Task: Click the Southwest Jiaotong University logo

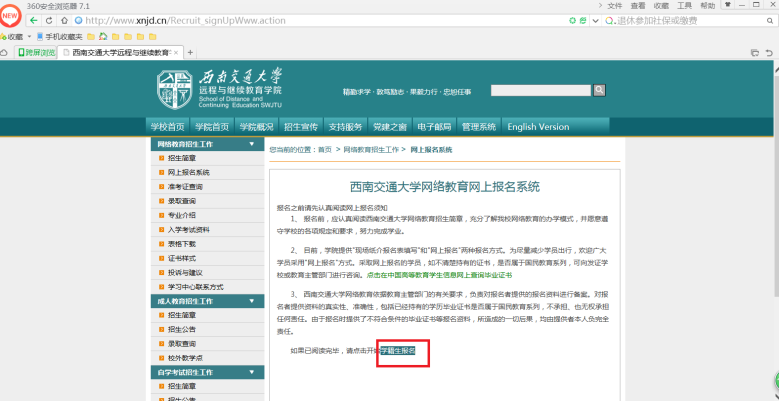Action: (175, 90)
